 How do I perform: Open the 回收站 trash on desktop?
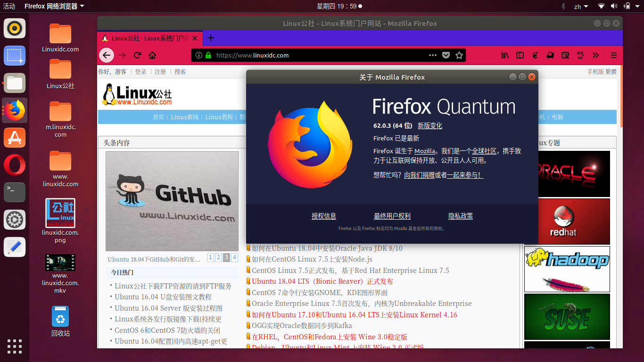tap(60, 321)
